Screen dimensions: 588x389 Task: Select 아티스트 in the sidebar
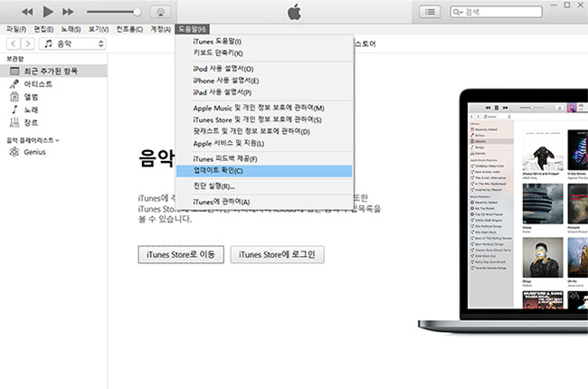coord(53,84)
